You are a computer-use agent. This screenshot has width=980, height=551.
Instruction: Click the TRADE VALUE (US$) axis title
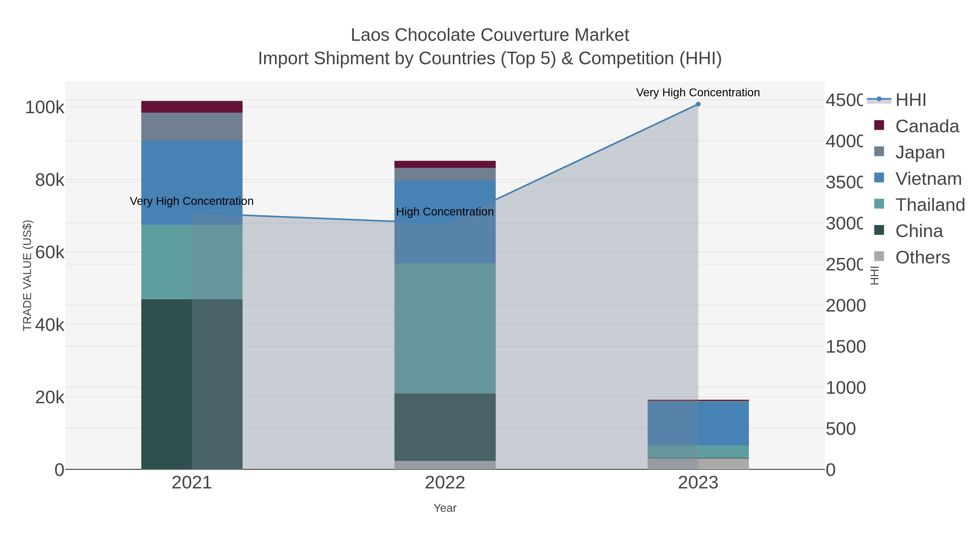click(27, 275)
